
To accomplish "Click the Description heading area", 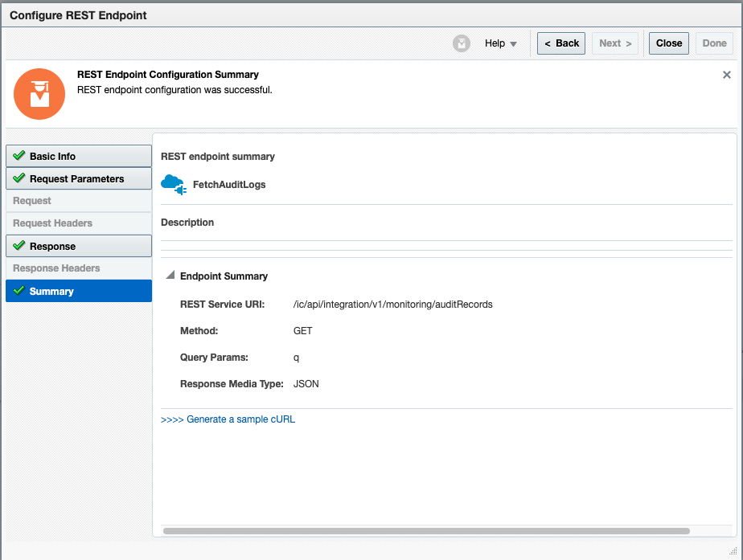I will [187, 222].
